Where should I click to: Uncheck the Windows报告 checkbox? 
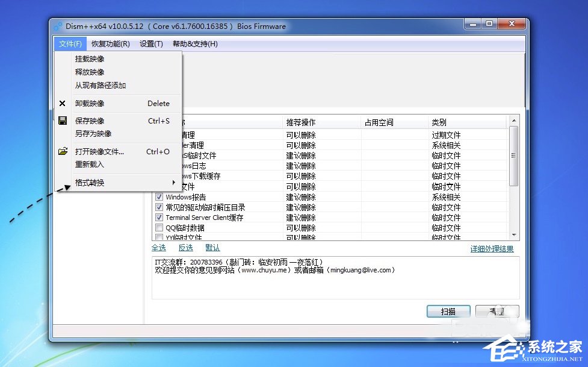tap(159, 196)
